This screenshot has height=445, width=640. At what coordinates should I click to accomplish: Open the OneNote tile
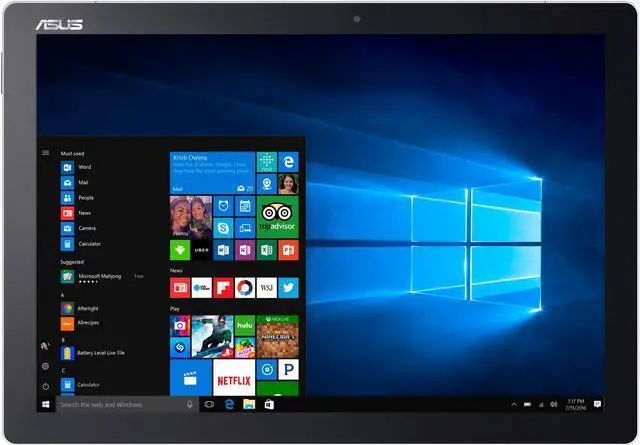245,250
